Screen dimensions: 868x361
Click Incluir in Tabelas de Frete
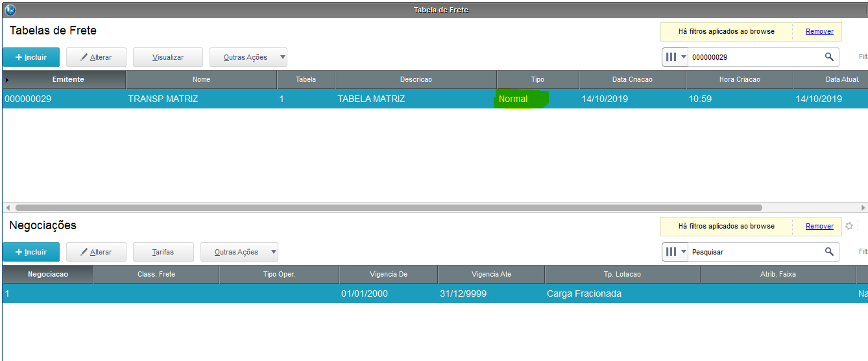click(x=31, y=57)
